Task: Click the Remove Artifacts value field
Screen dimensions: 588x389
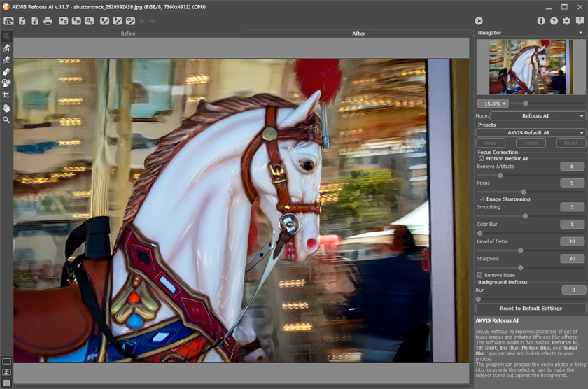Action: tap(572, 167)
